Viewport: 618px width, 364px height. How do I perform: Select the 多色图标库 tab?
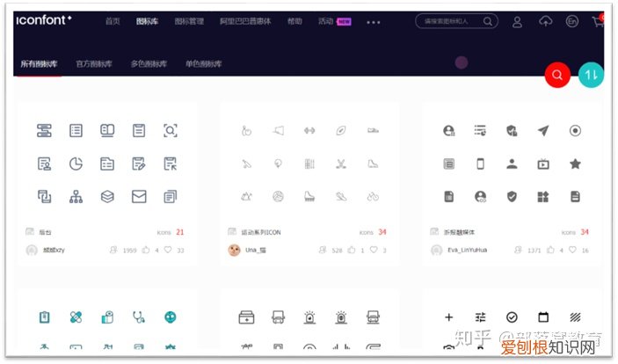149,64
